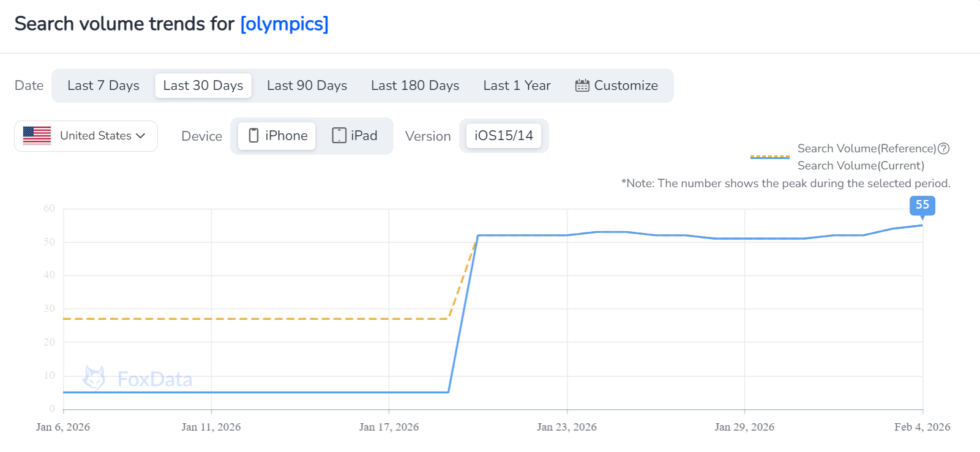Open the United States country dropdown
The width and height of the screenshot is (980, 452).
(x=86, y=136)
